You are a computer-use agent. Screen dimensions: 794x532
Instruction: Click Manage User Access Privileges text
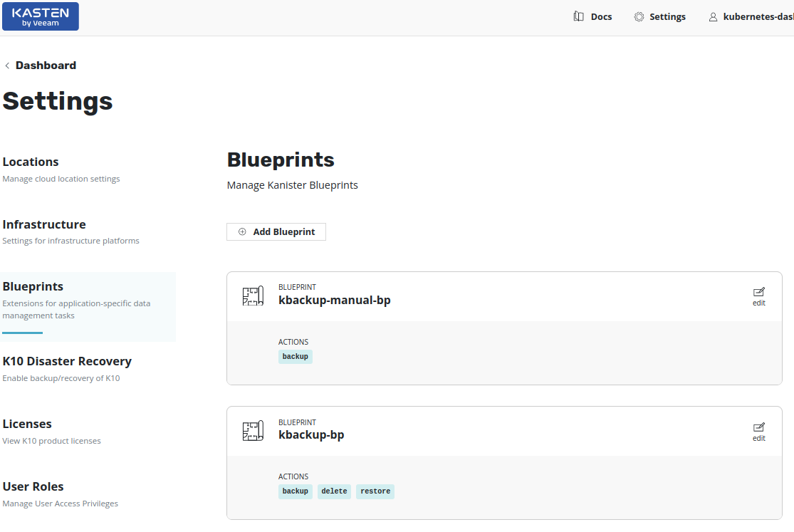[60, 504]
